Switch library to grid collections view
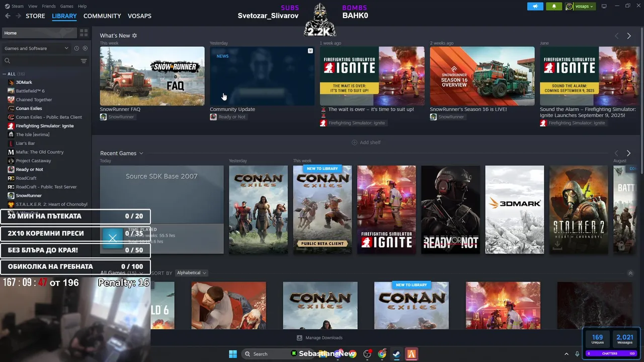The height and width of the screenshot is (362, 644). (84, 33)
